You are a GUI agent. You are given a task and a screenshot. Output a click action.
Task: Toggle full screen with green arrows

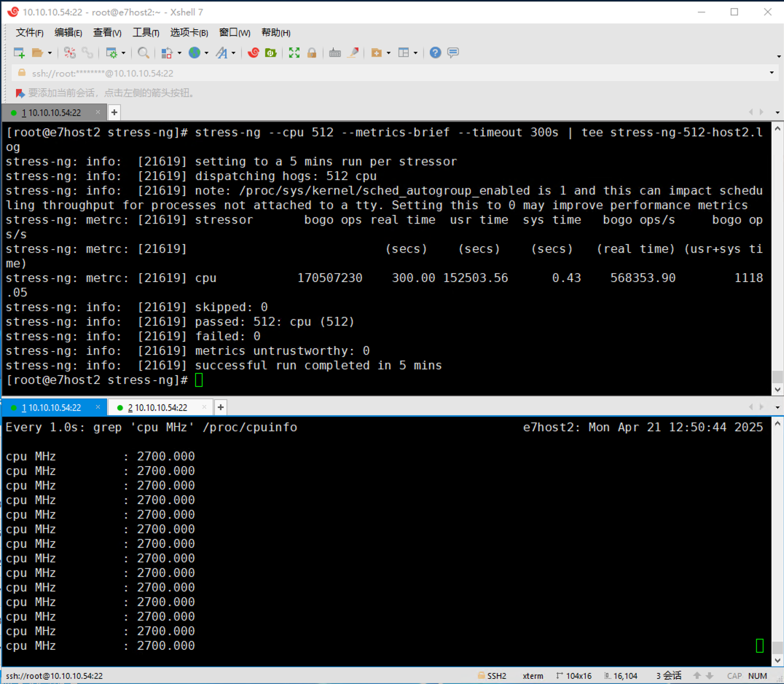pos(294,52)
